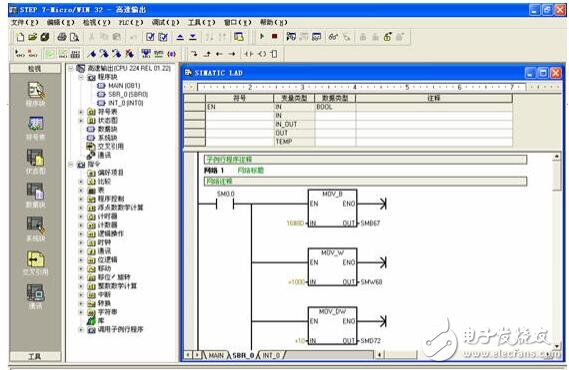Open 程序块 from the view sidebar

(36, 94)
